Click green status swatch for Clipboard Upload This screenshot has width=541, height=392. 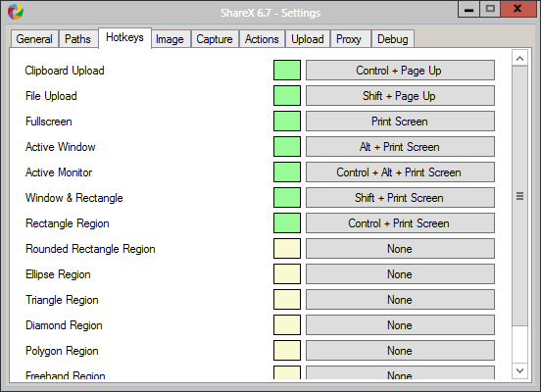tap(287, 70)
